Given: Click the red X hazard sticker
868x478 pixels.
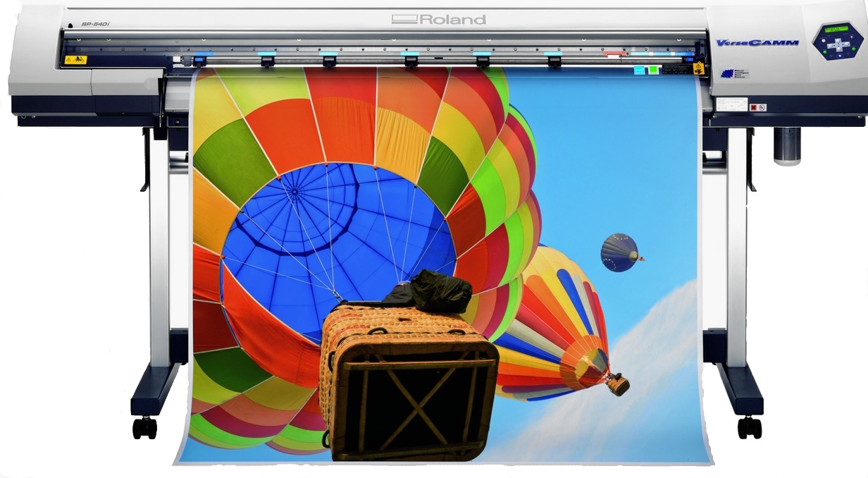Looking at the screenshot, I should [x=754, y=107].
